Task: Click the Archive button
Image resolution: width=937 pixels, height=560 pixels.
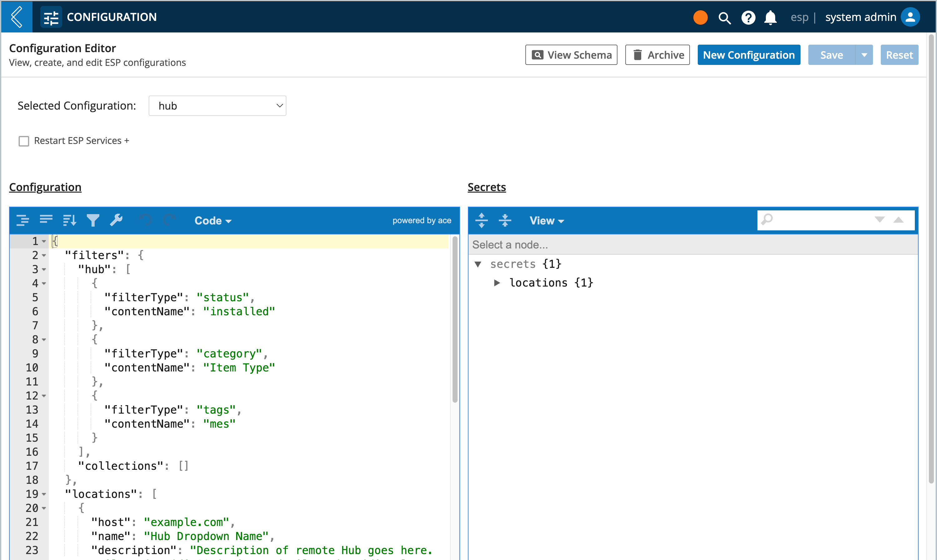Action: click(x=657, y=55)
